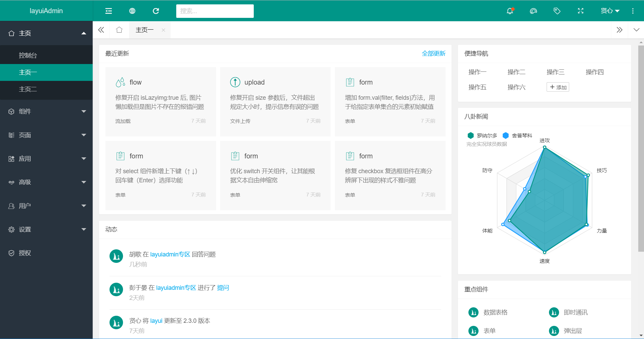Toggle 罗纳尔多 legend series in radar chart

pos(482,135)
